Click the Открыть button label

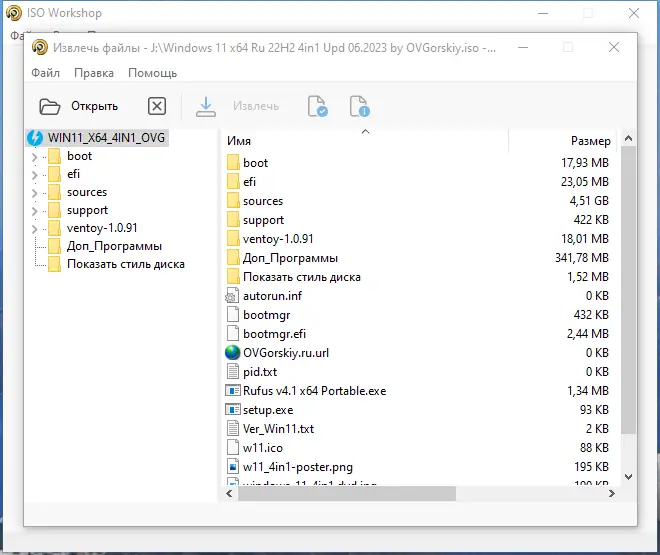(94, 106)
